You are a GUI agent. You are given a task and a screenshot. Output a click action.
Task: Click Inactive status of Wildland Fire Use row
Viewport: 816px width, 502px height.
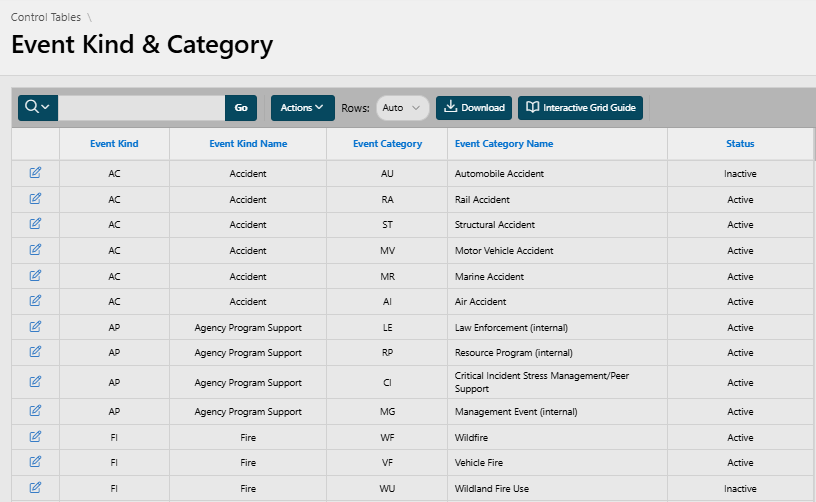click(x=740, y=489)
